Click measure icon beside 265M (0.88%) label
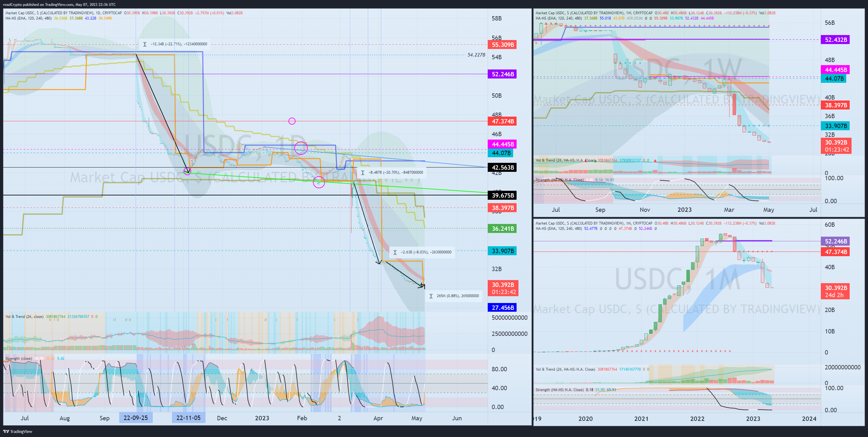 431,296
